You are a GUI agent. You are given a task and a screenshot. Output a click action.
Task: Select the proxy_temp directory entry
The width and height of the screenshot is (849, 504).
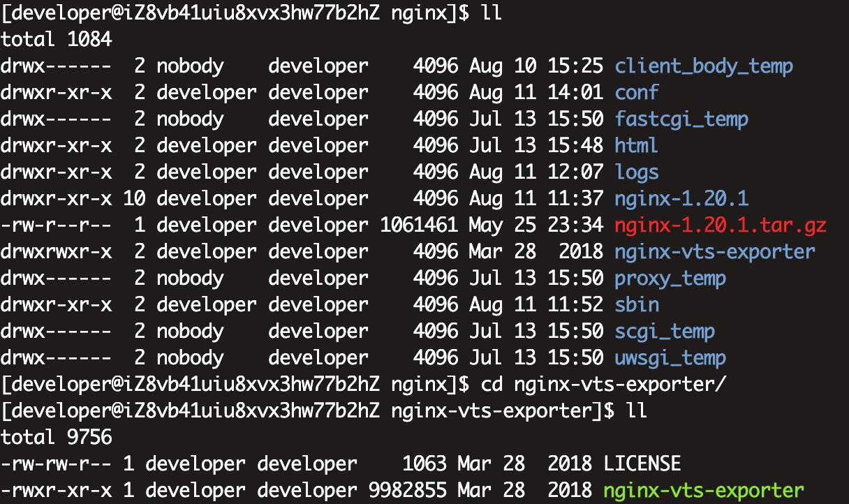point(669,278)
